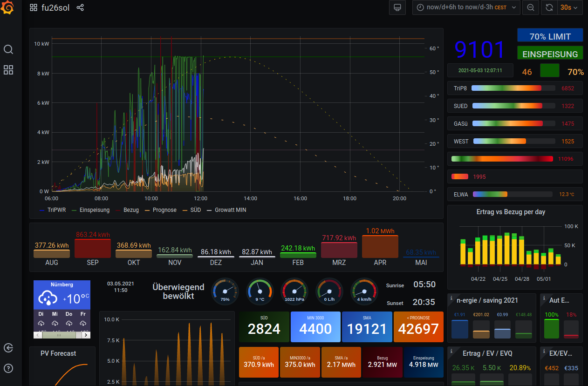The width and height of the screenshot is (588, 386).
Task: Open the Ertrag vs Bezug per day panel menu
Action: (x=511, y=212)
